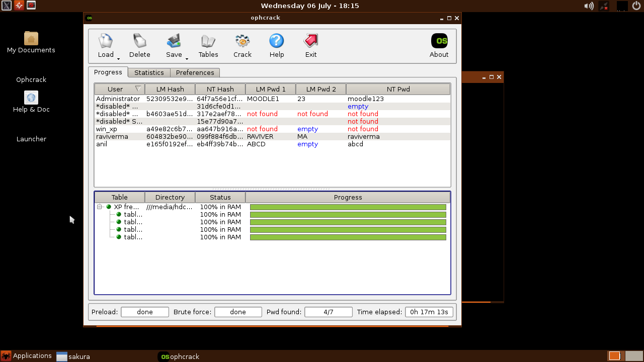Click the Directory column header
644x362 pixels.
point(170,197)
